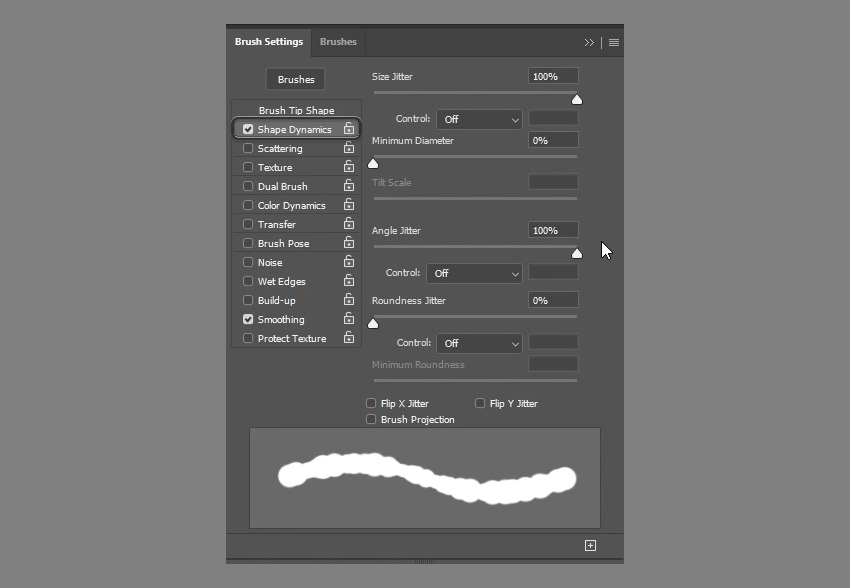Disable the Smoothing checkbox
This screenshot has height=588, width=850.
pyautogui.click(x=246, y=319)
